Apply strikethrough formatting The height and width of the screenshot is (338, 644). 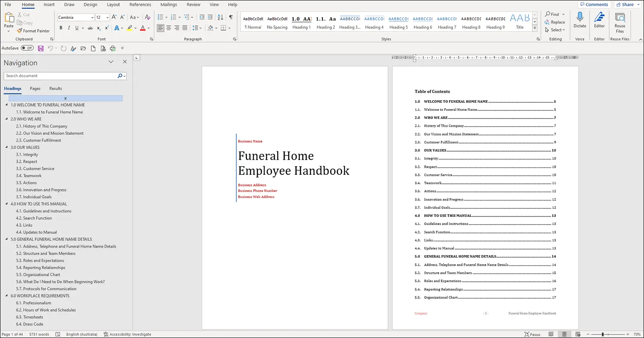point(90,28)
